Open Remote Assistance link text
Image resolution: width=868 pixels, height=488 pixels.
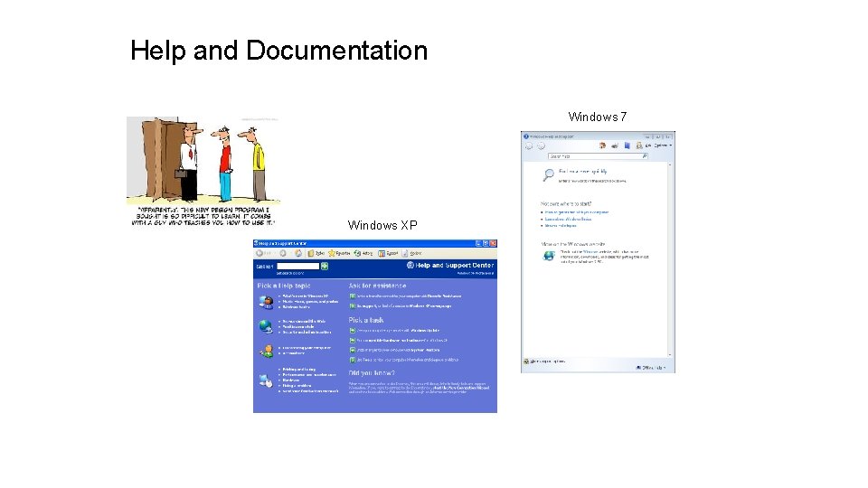pyautogui.click(x=444, y=296)
